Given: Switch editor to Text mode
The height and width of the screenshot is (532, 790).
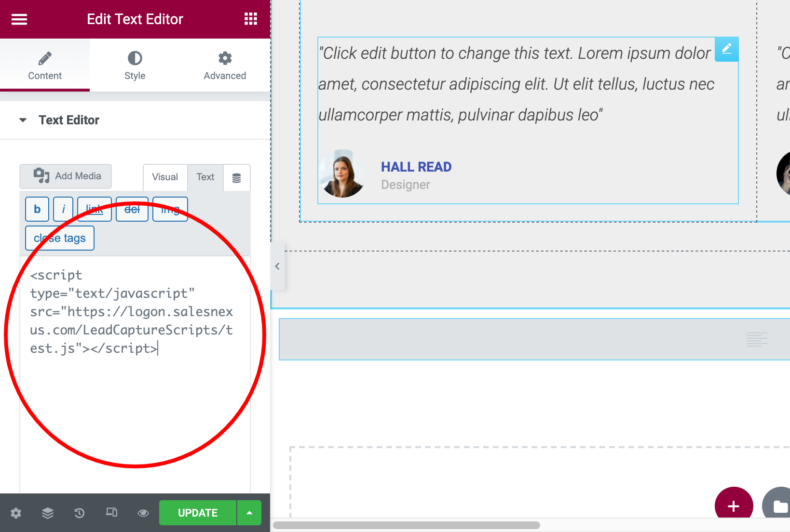Looking at the screenshot, I should tap(205, 177).
